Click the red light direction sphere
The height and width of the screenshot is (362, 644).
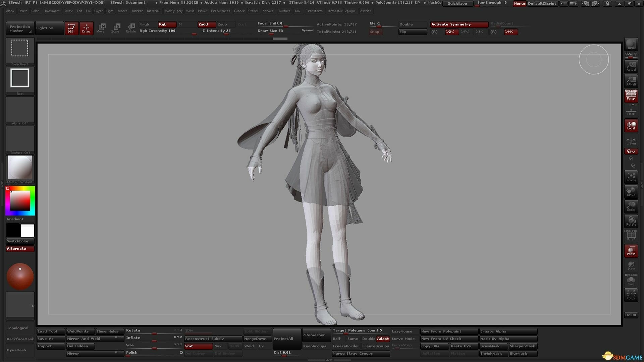point(20,276)
